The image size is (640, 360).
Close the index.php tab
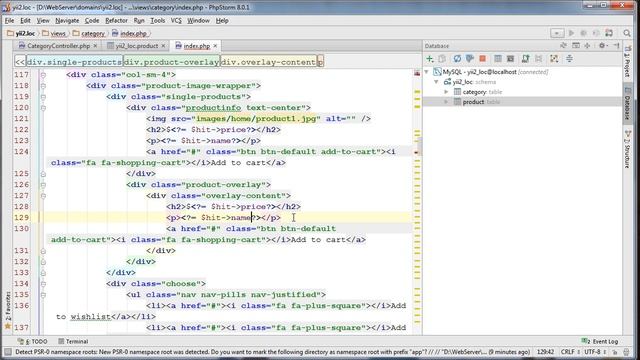(215, 46)
